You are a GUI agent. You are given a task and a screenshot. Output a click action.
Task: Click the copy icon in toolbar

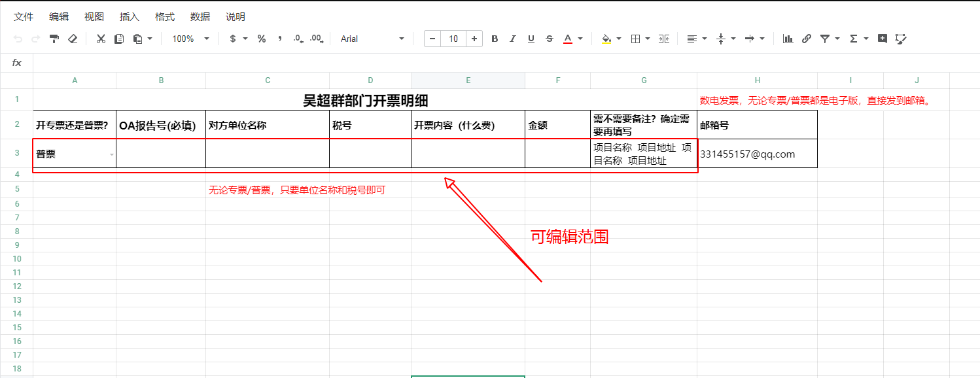[119, 39]
